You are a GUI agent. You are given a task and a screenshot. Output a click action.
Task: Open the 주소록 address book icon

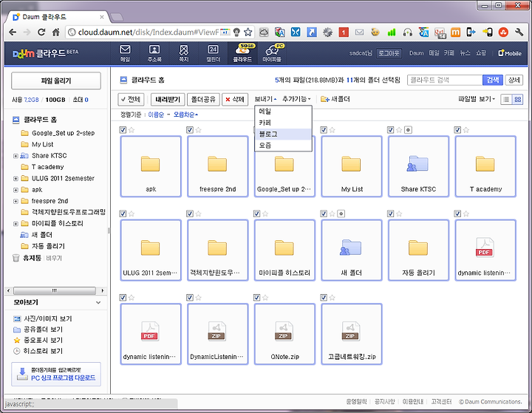154,53
